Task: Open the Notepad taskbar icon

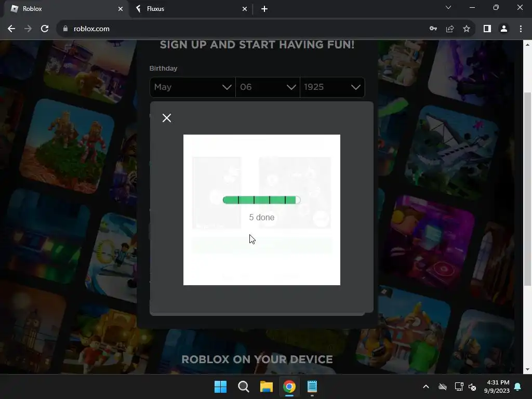Action: pyautogui.click(x=312, y=387)
